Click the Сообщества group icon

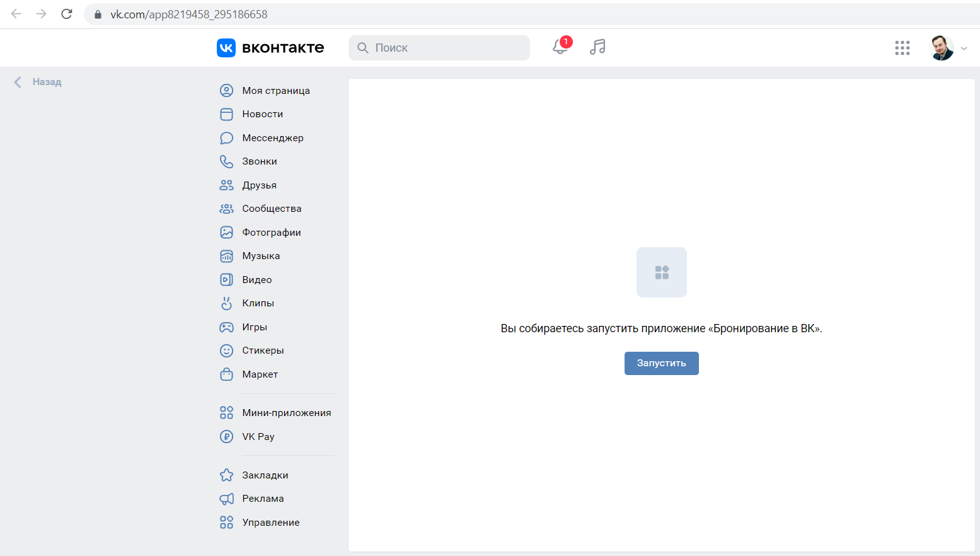coord(226,209)
